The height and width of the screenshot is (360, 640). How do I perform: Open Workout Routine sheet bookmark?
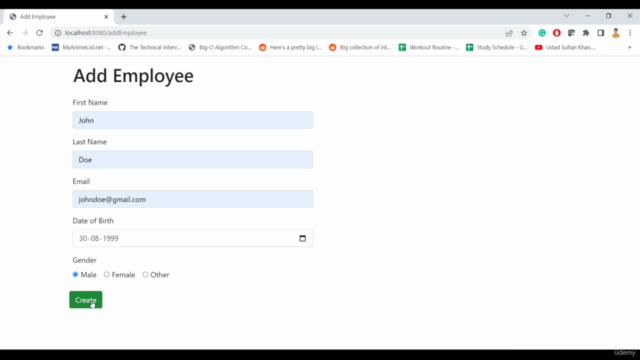(x=429, y=47)
